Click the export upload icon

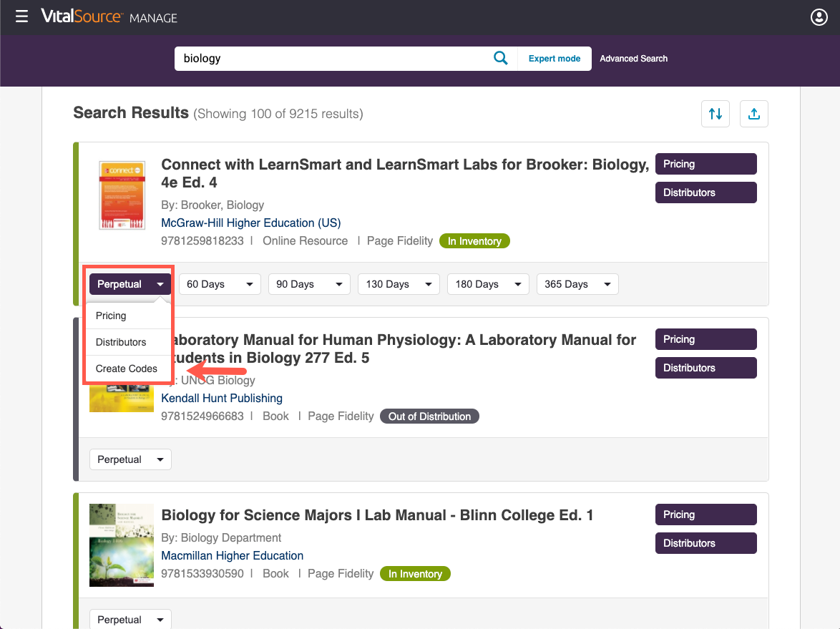coord(753,114)
